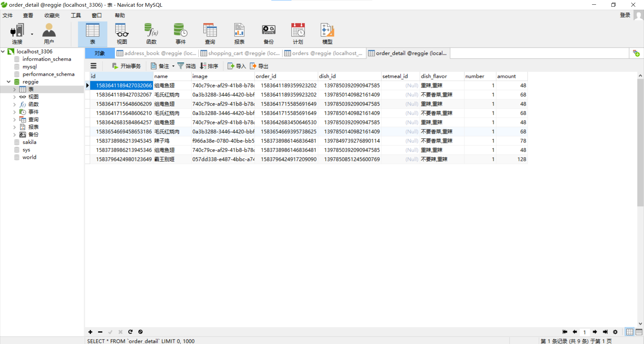
Task: Click the new tab icon at right of tabs
Action: click(x=636, y=53)
